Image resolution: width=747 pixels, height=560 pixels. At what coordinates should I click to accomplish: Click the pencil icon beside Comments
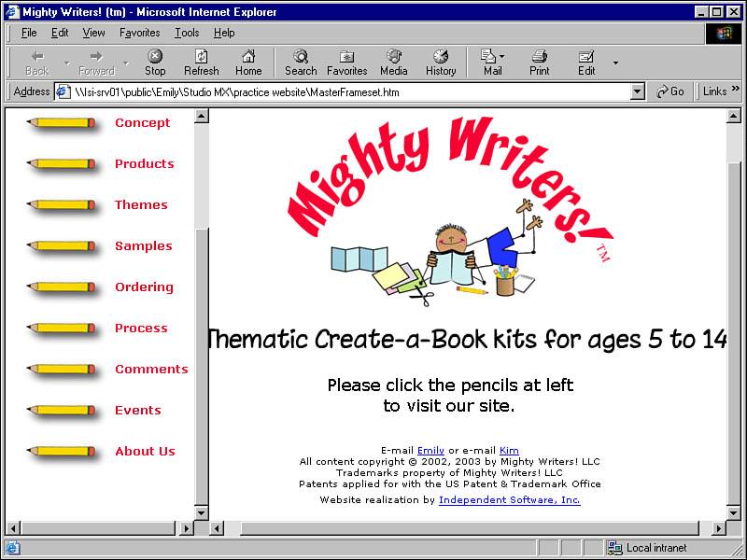click(61, 369)
